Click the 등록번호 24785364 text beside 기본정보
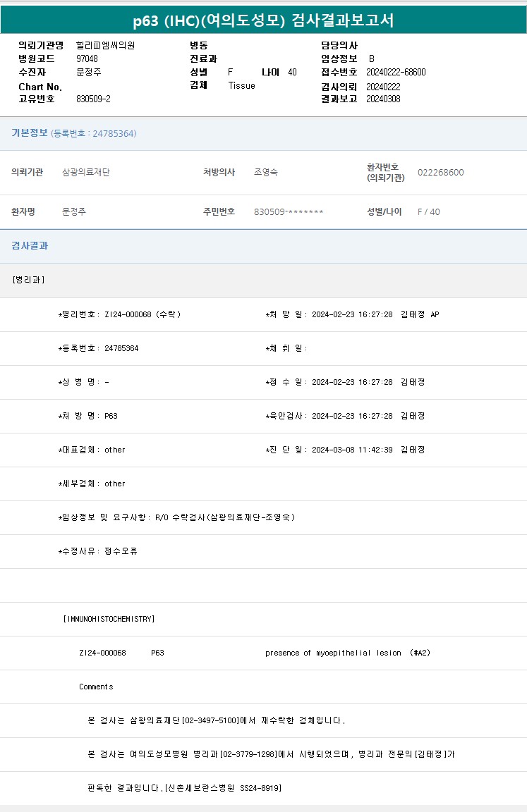Viewport: 527px width, 812px height. [94, 134]
